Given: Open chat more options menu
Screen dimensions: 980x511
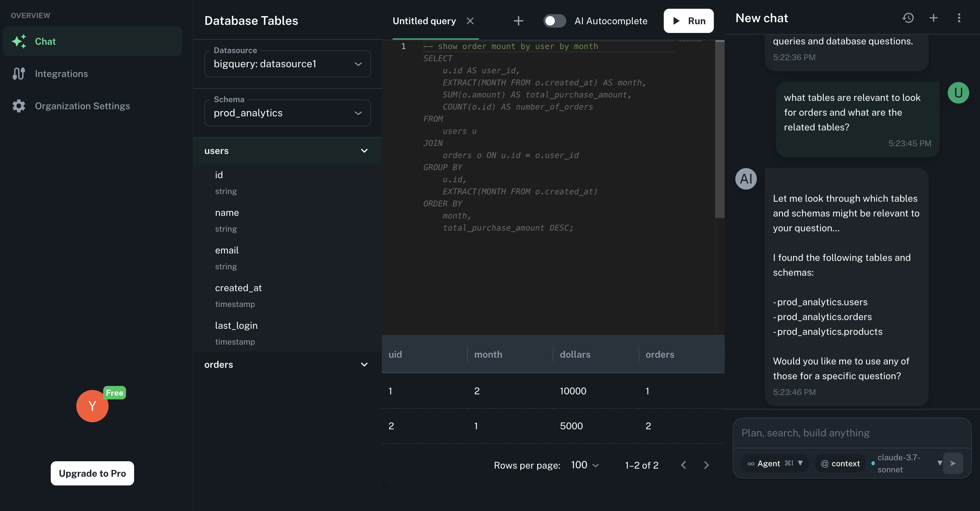Looking at the screenshot, I should (959, 18).
